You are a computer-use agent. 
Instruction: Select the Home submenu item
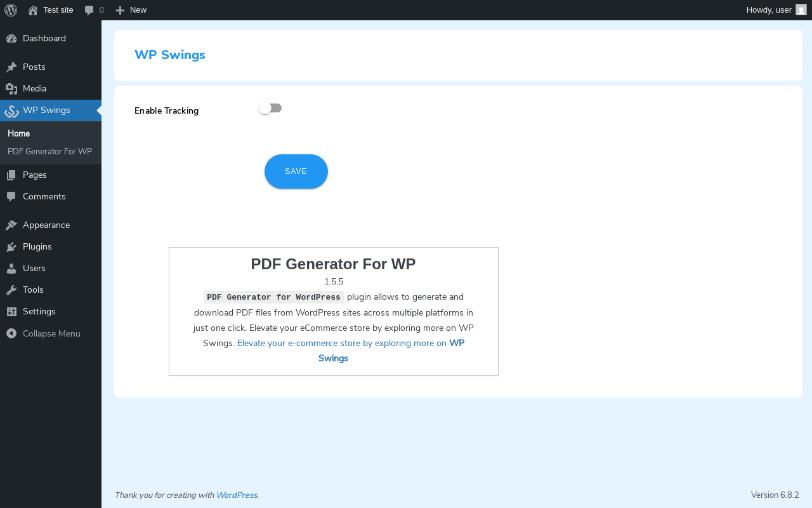19,133
